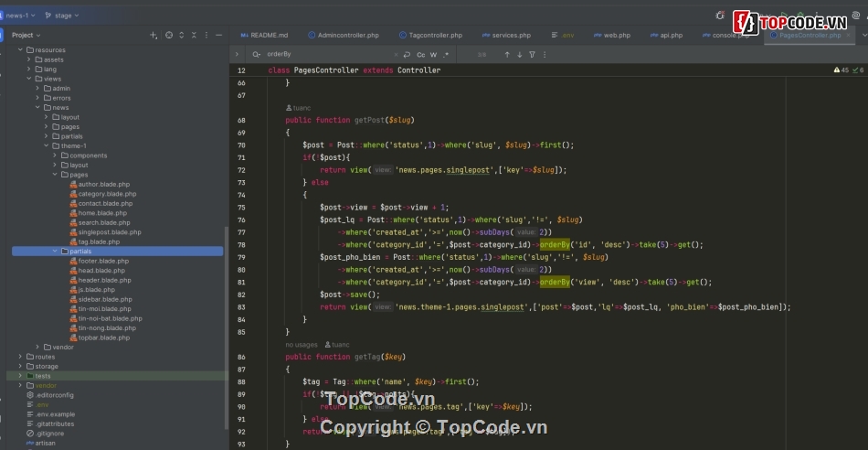Open Project panel options kebab menu
Image resolution: width=868 pixels, height=450 pixels.
[206, 35]
